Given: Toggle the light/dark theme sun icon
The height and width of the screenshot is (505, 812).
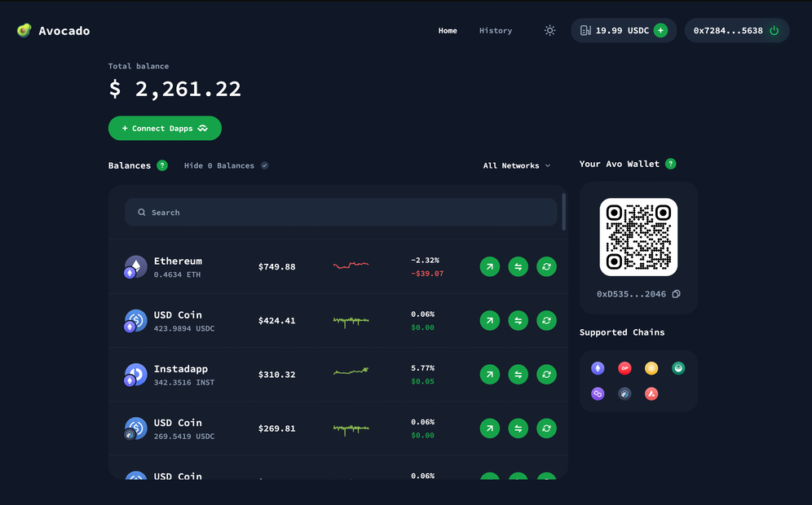Looking at the screenshot, I should pyautogui.click(x=549, y=30).
